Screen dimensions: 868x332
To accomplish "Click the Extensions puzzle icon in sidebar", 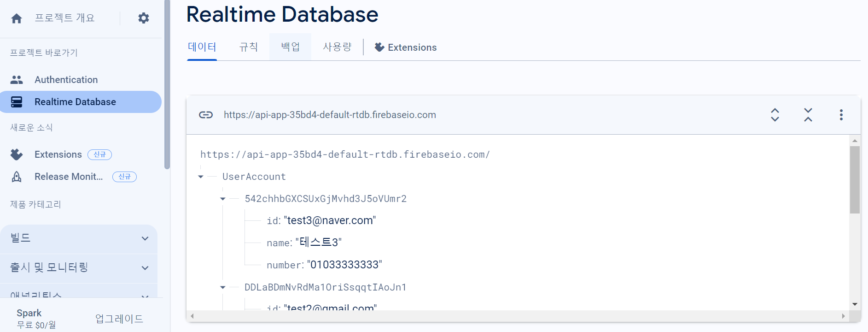I will [17, 154].
